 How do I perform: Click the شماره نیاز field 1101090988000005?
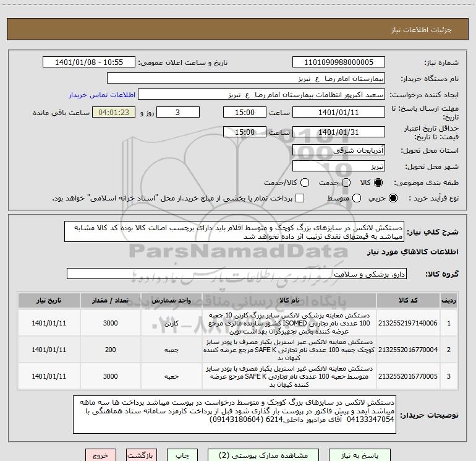(339, 62)
